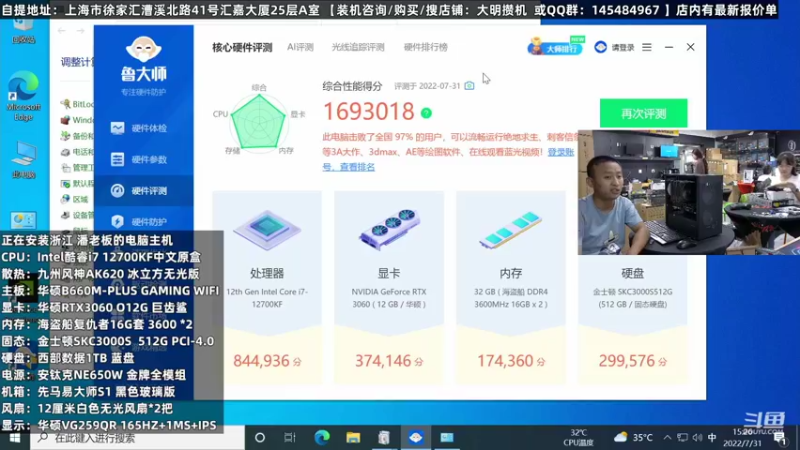The height and width of the screenshot is (450, 800).
Task: Open the weather 35°C widget
Action: click(633, 438)
